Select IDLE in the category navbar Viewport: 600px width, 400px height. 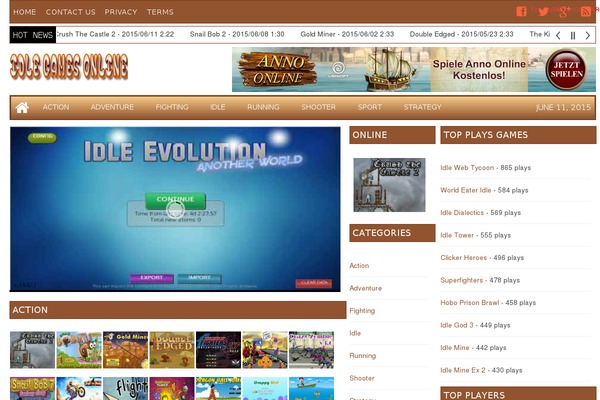pos(217,107)
